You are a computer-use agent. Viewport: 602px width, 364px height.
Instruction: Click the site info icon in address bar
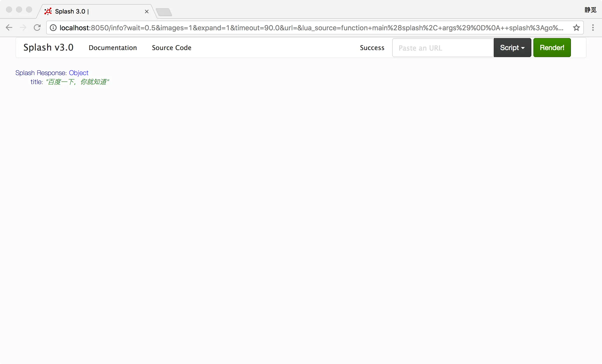tap(53, 28)
